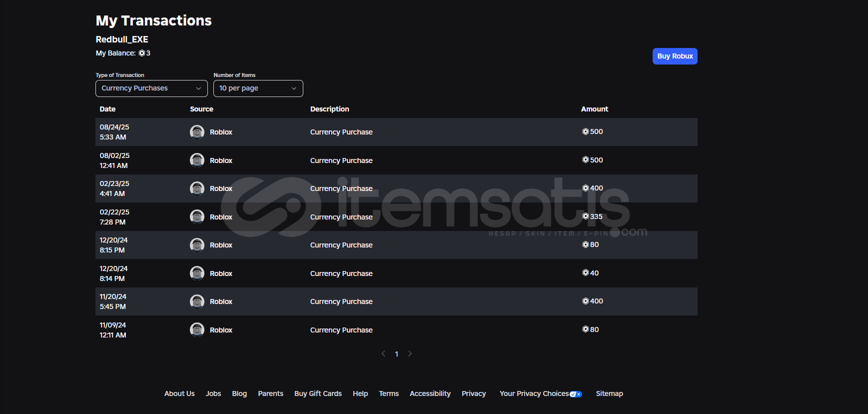Click the Robux icon beside My Balance
This screenshot has width=868, height=414.
point(142,53)
